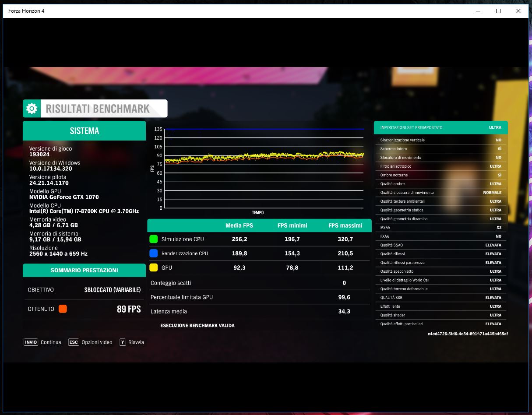Viewport: 532px width, 415px height.
Task: Click the Qualità terreno deformabile row
Action: [441, 289]
